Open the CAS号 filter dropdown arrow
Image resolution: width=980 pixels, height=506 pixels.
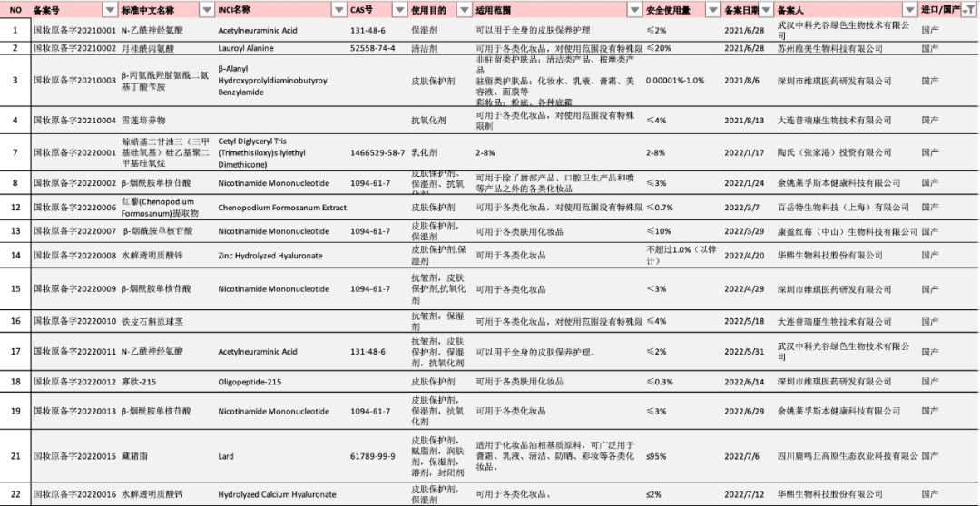pyautogui.click(x=399, y=9)
